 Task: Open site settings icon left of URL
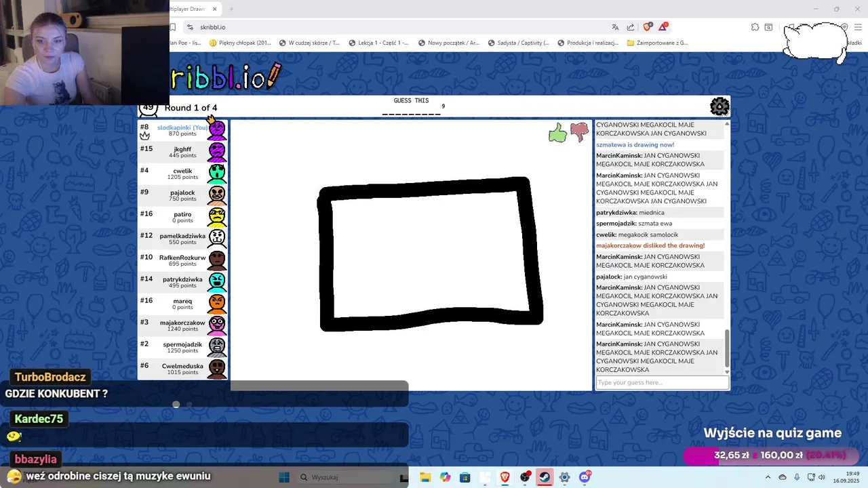190,27
